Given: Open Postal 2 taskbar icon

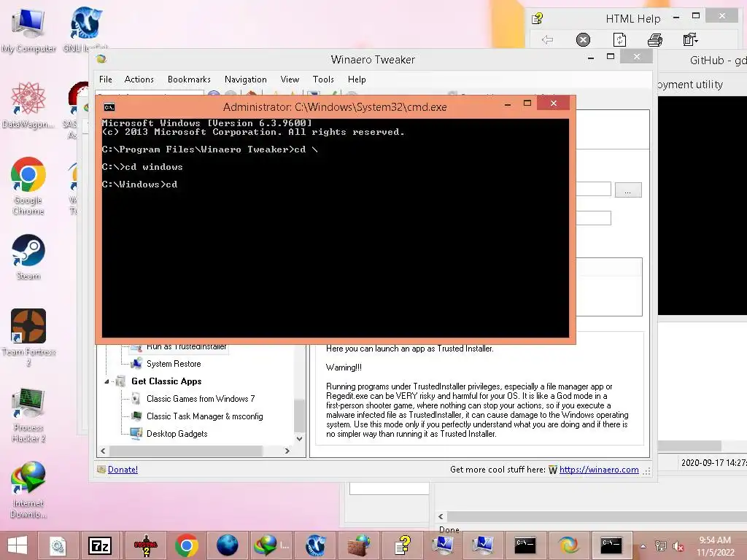Looking at the screenshot, I should pos(146,545).
